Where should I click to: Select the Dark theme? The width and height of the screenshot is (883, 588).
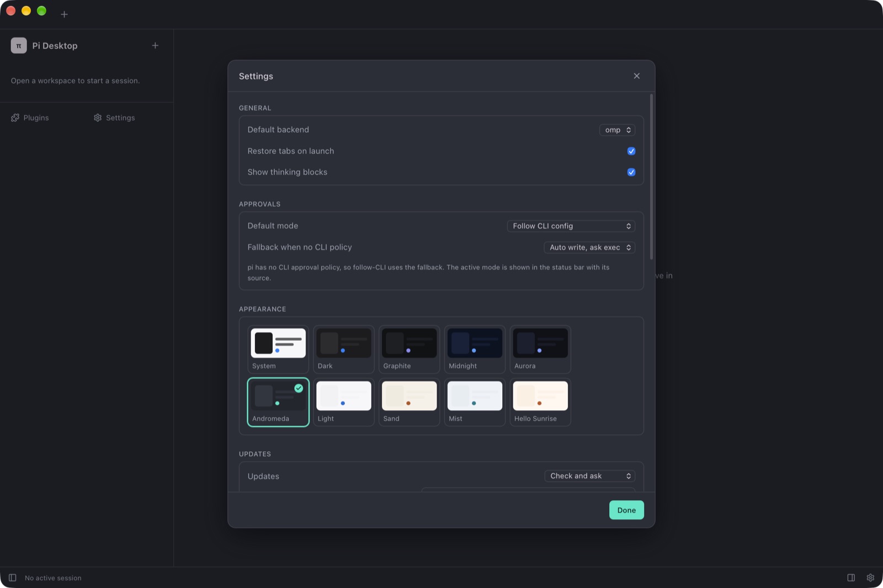click(344, 349)
